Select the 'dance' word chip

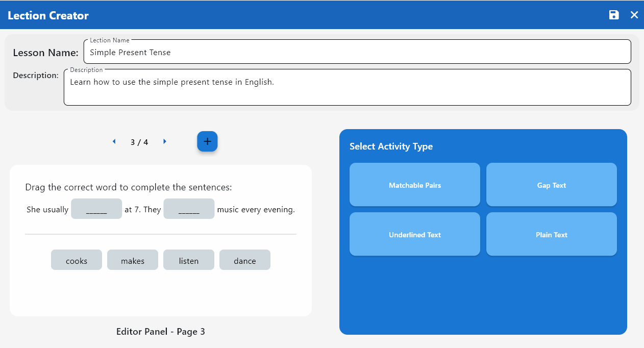click(245, 260)
